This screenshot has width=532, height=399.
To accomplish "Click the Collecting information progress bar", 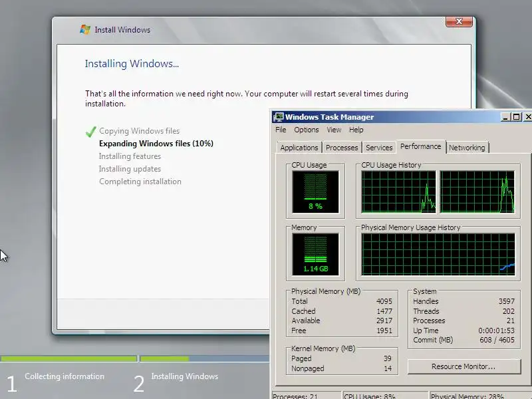I will click(68, 358).
